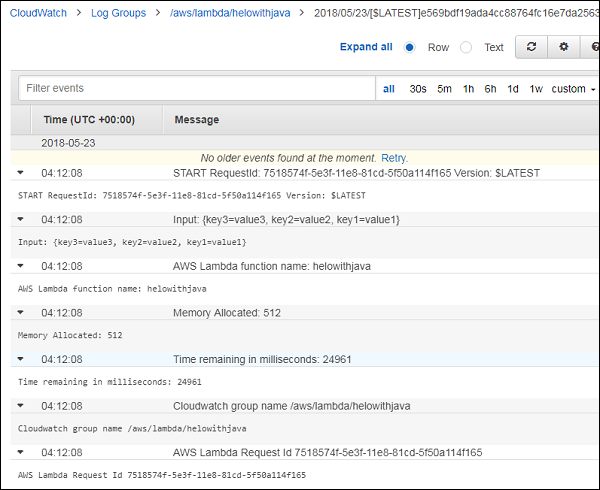Click the refresh icon button
Viewport: 600px width, 490px height.
[x=531, y=47]
